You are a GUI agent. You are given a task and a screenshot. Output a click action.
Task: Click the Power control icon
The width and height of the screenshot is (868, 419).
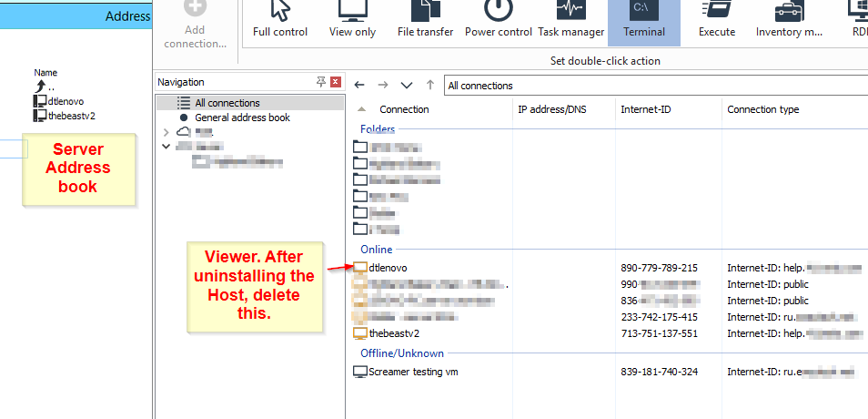coord(498,20)
